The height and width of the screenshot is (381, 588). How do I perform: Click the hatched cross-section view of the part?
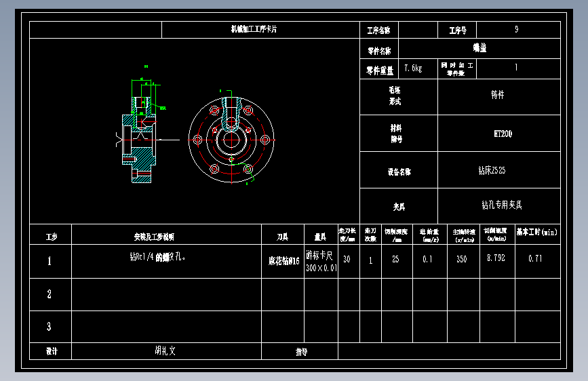pyautogui.click(x=139, y=140)
